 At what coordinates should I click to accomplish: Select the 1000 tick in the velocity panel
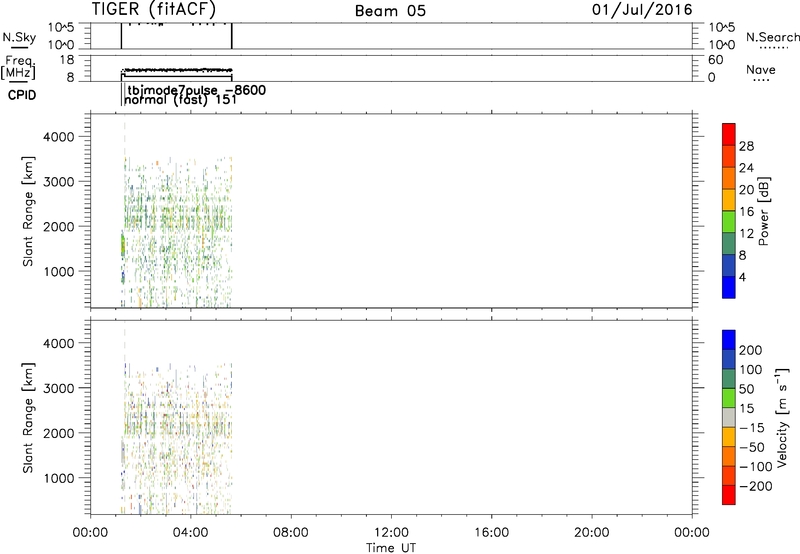tap(59, 478)
